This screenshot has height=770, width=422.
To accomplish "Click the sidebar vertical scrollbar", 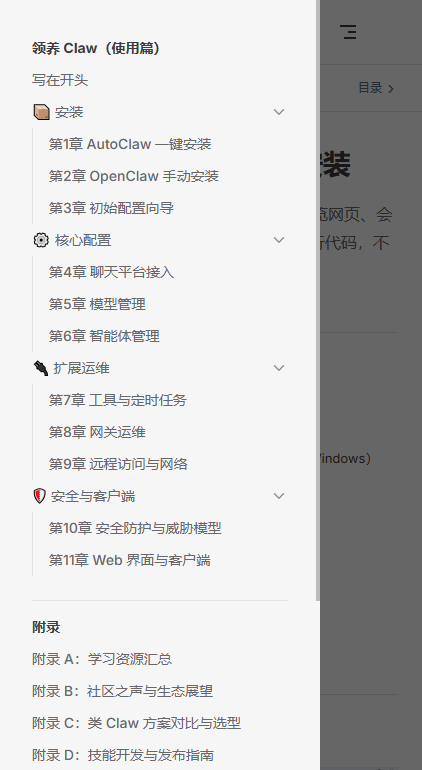I will click(317, 300).
